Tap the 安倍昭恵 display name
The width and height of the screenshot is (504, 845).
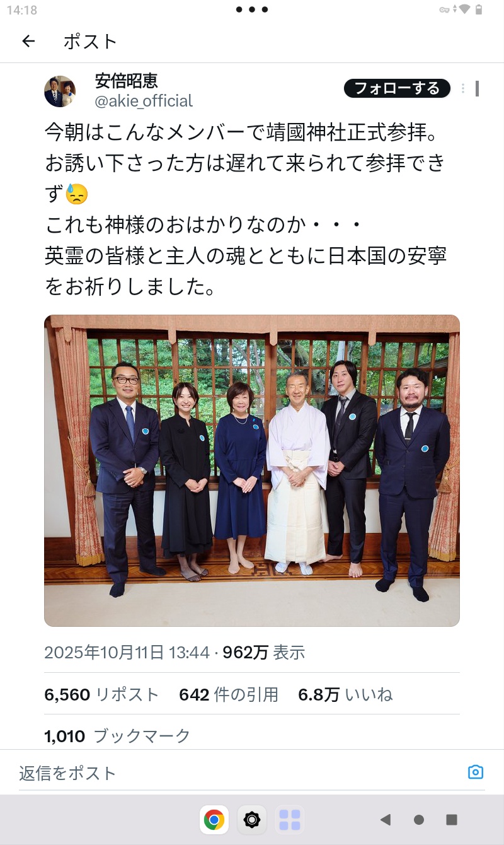click(x=126, y=81)
